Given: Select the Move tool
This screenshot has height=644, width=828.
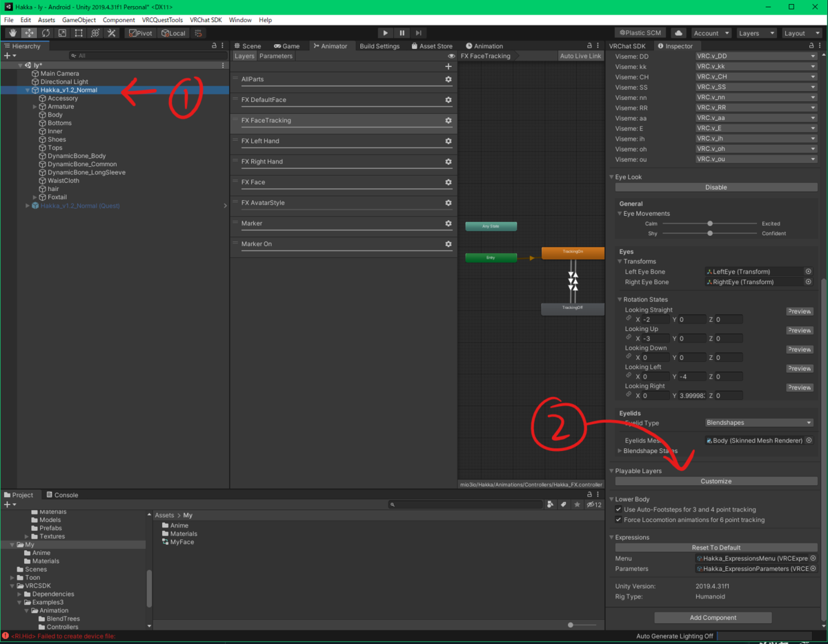Looking at the screenshot, I should (x=29, y=33).
